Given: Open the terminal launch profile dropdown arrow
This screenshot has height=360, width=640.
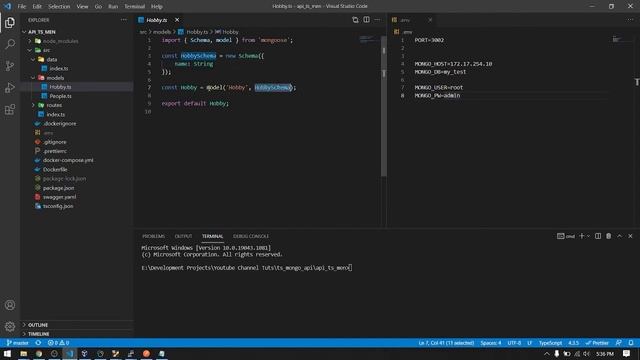Looking at the screenshot, I should click(588, 236).
